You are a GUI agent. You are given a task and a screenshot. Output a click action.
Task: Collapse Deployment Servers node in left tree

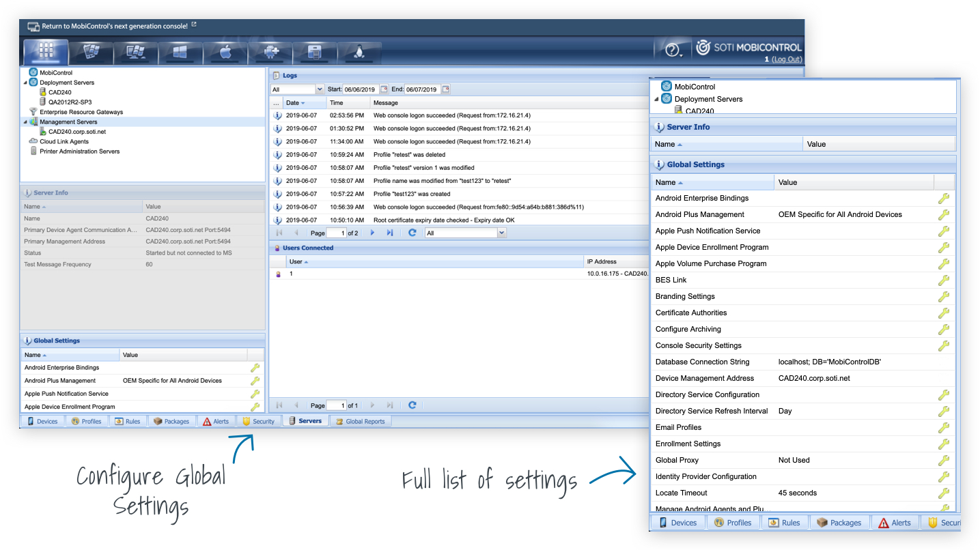tap(26, 83)
